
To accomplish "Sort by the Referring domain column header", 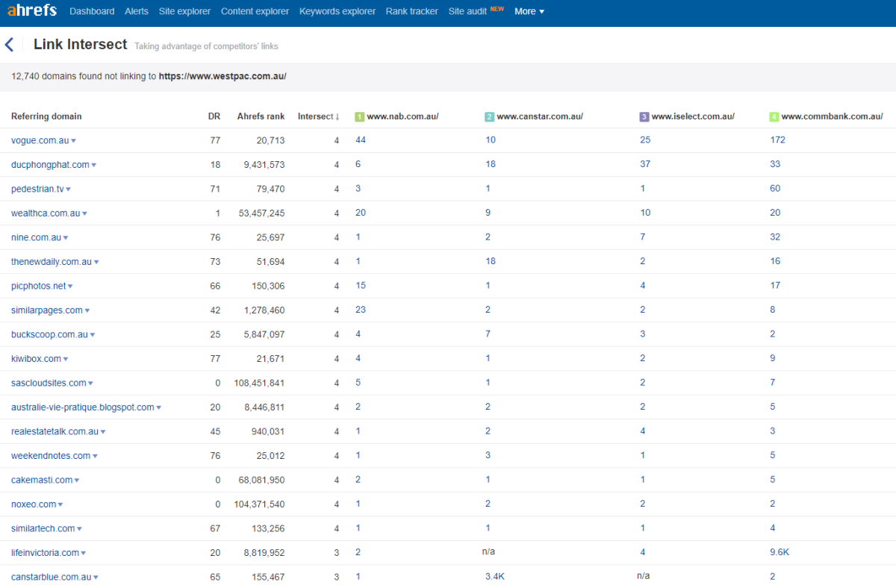I will tap(46, 116).
